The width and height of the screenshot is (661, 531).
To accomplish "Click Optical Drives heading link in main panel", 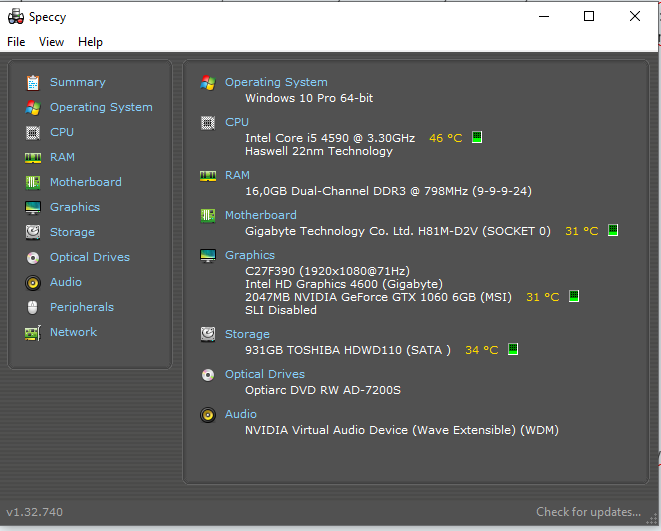I will (x=265, y=374).
